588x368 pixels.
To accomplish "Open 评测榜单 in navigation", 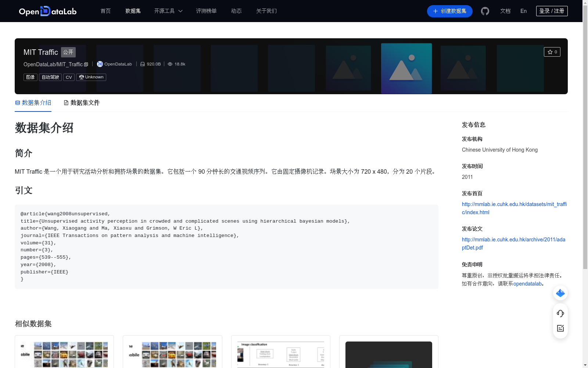I will [206, 11].
